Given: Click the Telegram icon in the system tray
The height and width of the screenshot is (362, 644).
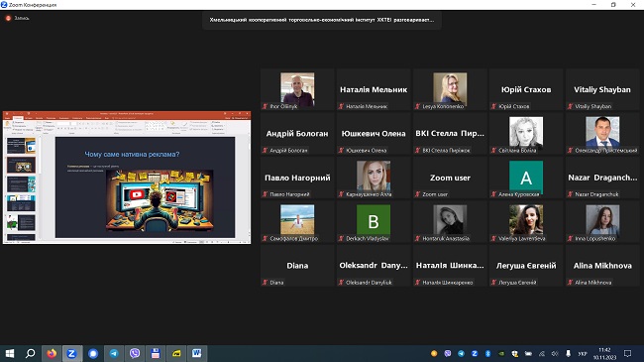Looking at the screenshot, I should point(462,354).
